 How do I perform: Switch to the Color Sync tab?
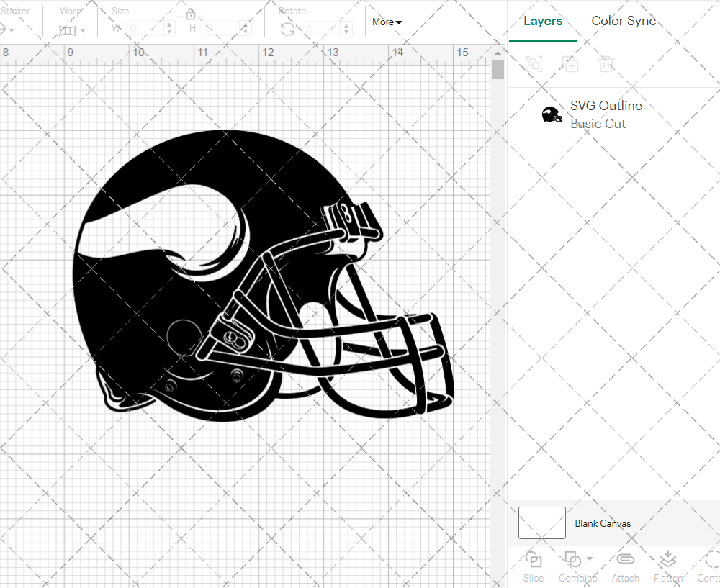624,21
